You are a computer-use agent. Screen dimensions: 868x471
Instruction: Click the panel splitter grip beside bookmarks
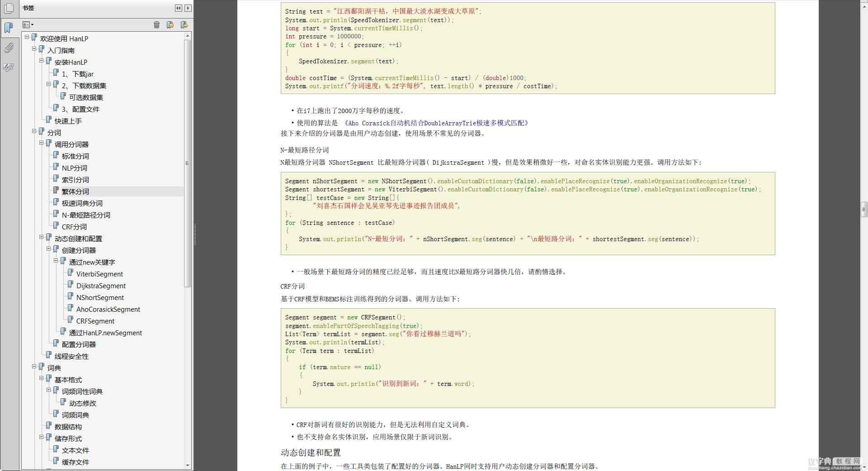195,235
